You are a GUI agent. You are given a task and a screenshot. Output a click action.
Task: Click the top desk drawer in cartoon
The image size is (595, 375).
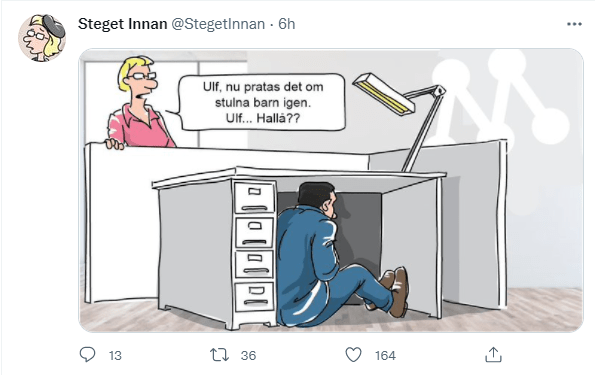tap(254, 197)
